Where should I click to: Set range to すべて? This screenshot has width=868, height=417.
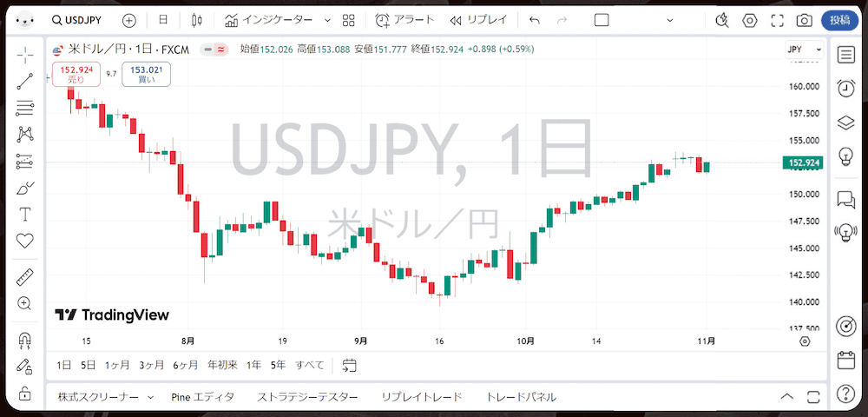[310, 365]
